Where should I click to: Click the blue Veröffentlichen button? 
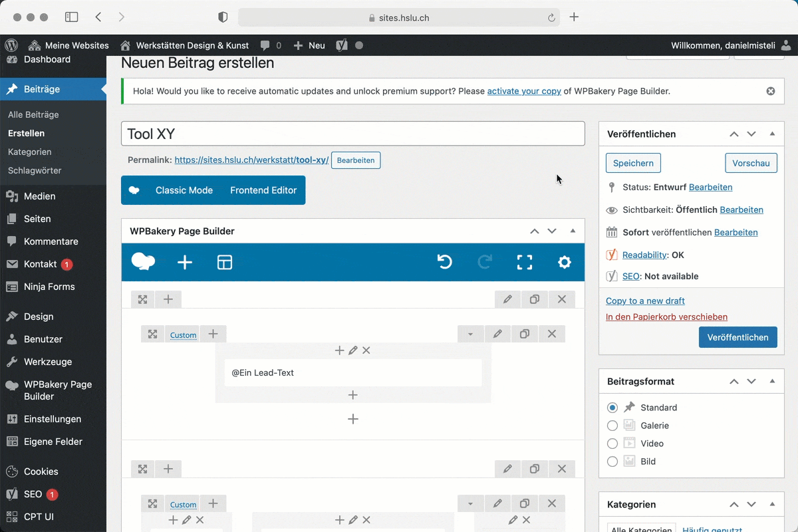[738, 337]
